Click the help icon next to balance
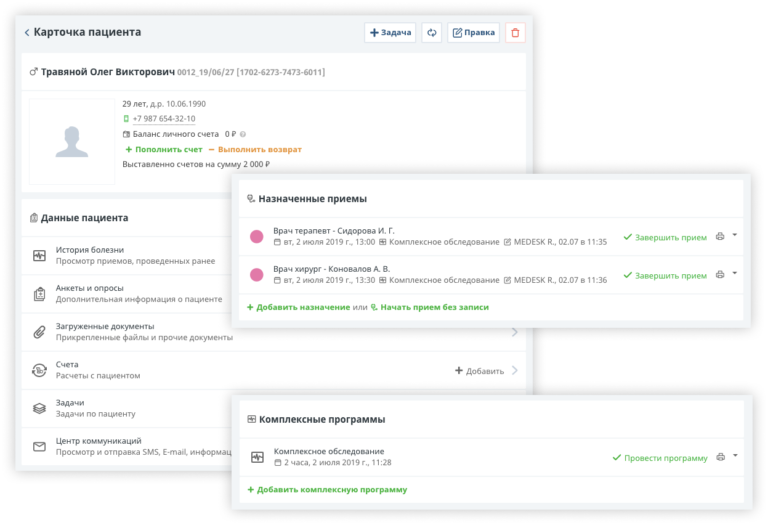The height and width of the screenshot is (525, 768). click(243, 134)
